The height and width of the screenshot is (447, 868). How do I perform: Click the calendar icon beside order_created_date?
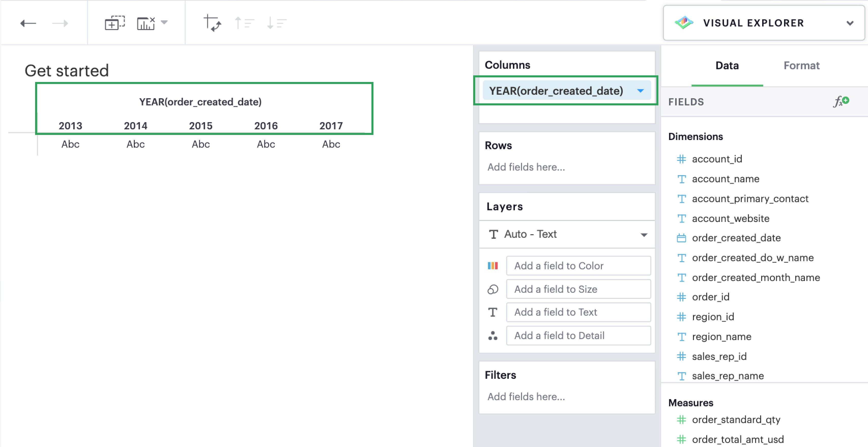682,238
